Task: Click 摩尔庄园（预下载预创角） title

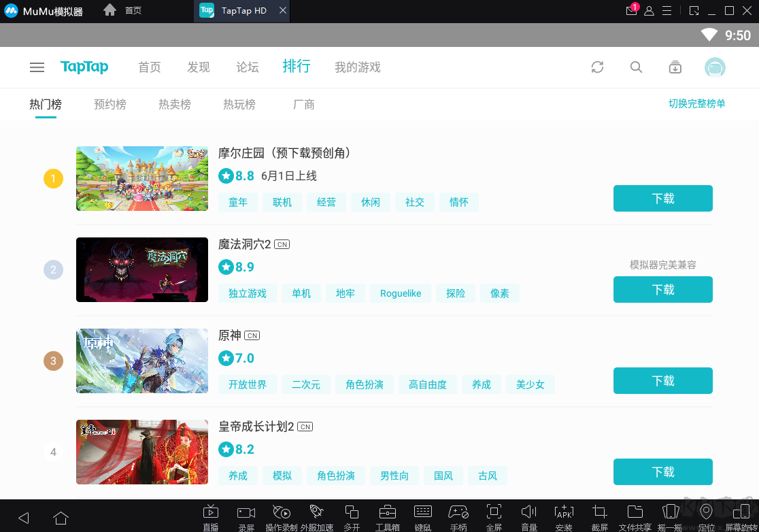Action: [x=284, y=154]
